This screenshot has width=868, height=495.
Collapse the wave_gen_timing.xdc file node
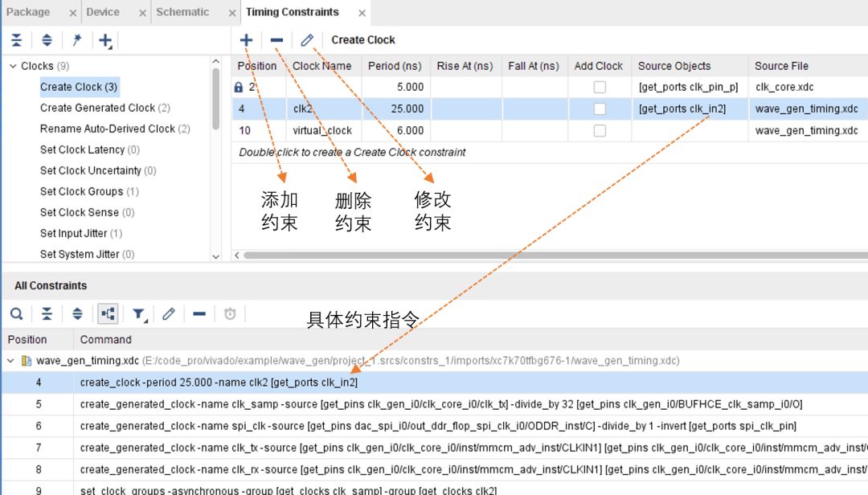pos(10,361)
